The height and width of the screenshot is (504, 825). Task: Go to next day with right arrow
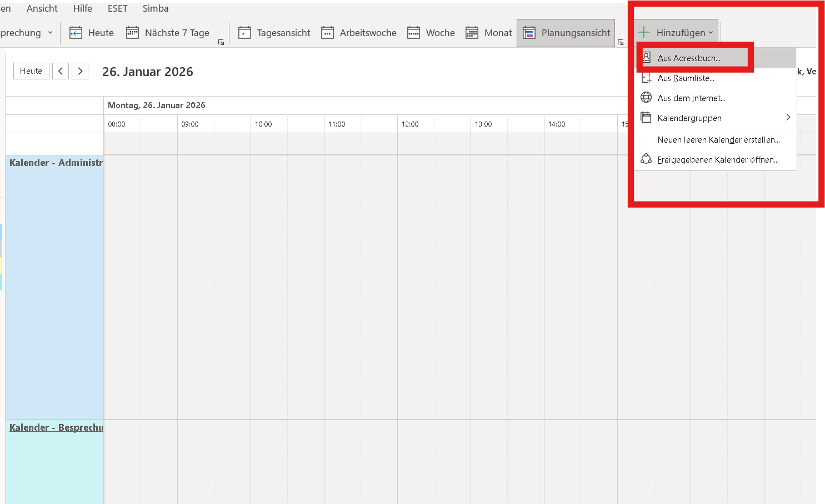tap(80, 71)
